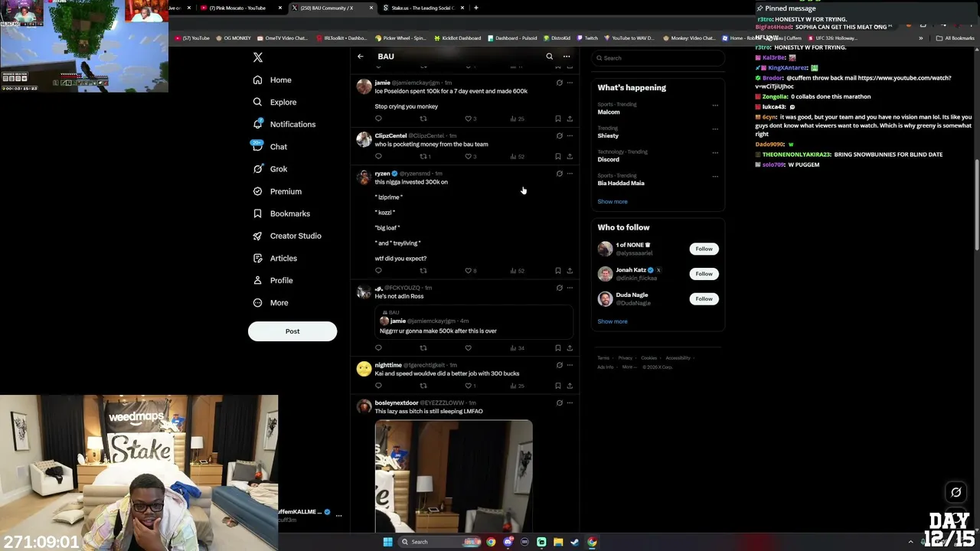Open the Home page from the sidebar
Image resolution: width=980 pixels, height=551 pixels.
coord(273,80)
